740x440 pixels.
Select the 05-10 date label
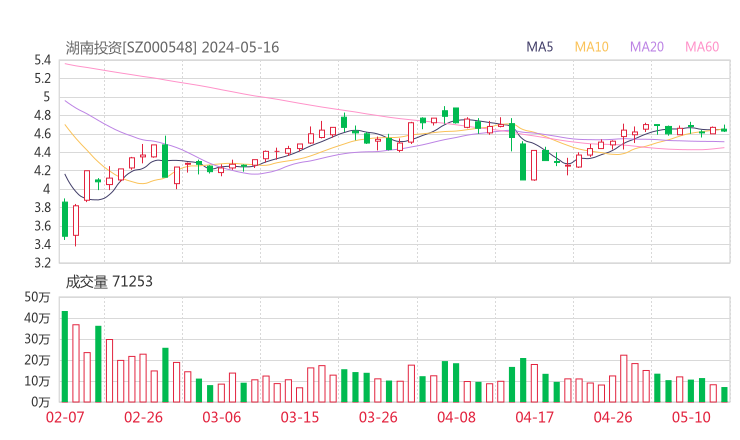coord(691,417)
